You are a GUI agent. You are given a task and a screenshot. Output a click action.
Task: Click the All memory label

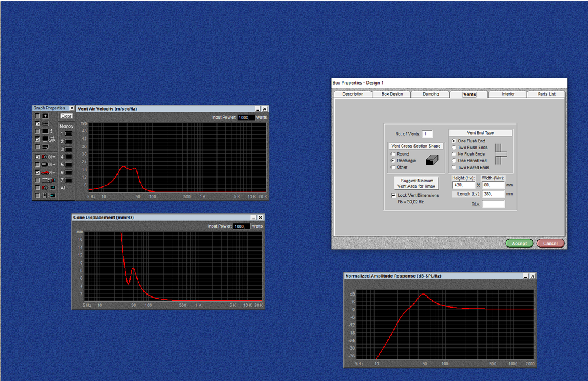click(63, 188)
